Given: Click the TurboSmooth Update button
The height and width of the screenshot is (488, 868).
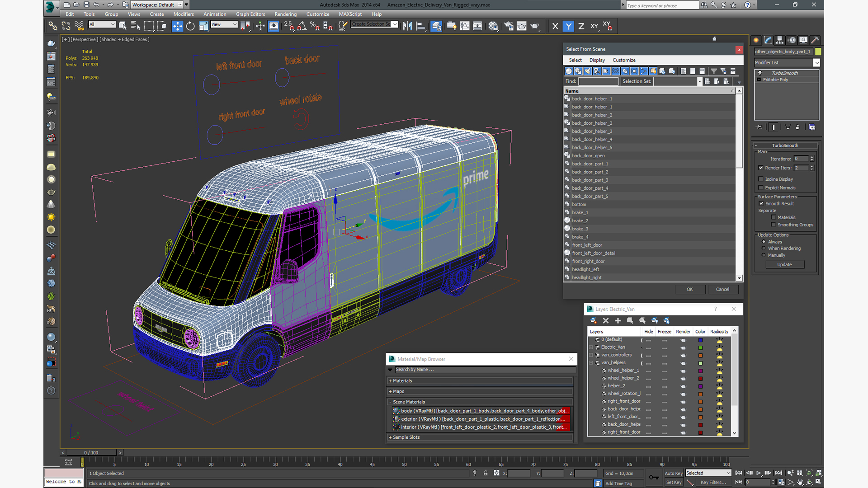Looking at the screenshot, I should point(784,264).
